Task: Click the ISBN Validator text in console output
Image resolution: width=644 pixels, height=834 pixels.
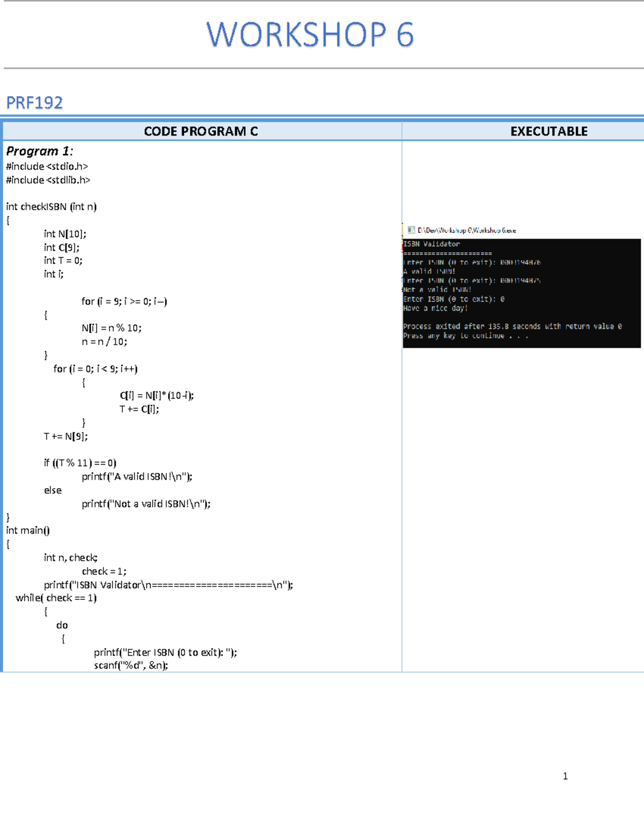Action: pos(431,243)
